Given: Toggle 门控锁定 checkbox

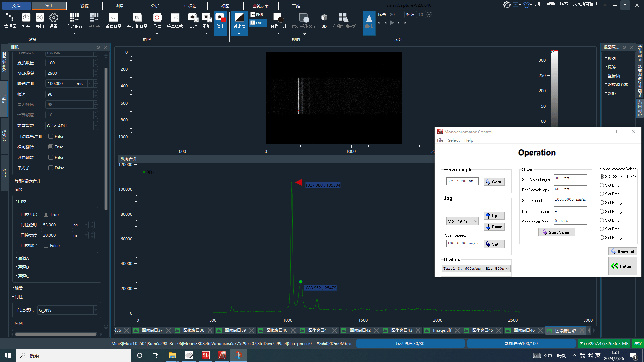Looking at the screenshot, I should [46, 245].
